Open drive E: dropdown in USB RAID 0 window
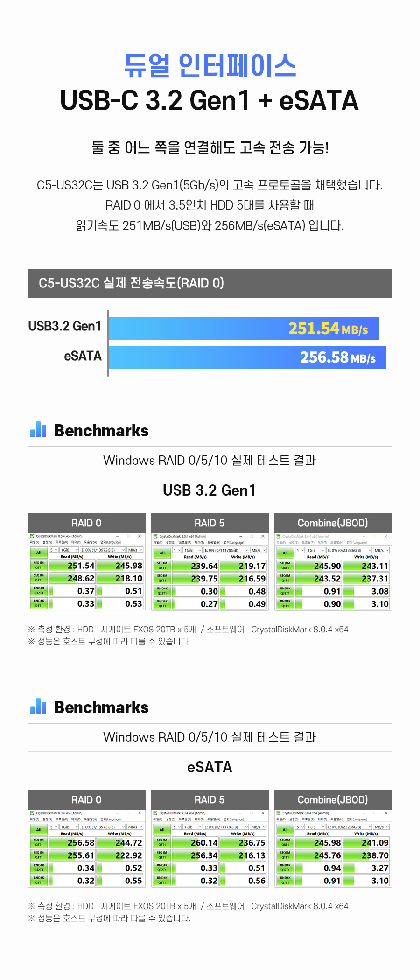 tap(103, 550)
